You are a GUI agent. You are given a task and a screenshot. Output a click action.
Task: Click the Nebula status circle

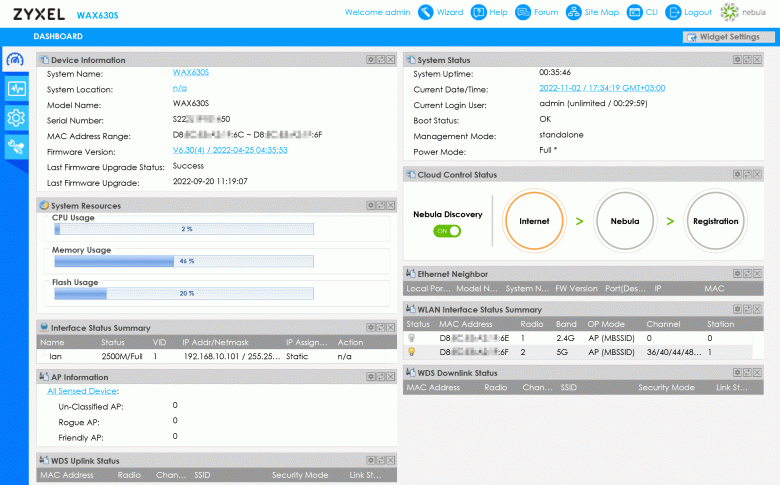(x=625, y=221)
